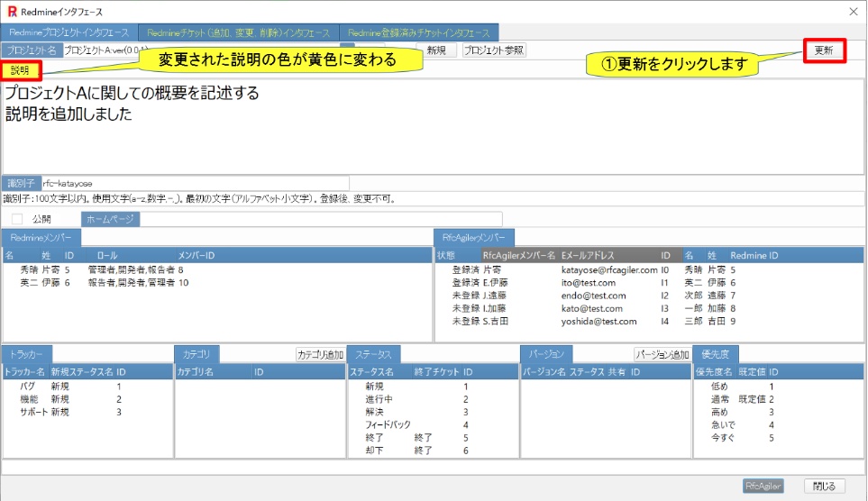The height and width of the screenshot is (501, 868).
Task: Select the yellow 説明 label
Action: 21,70
